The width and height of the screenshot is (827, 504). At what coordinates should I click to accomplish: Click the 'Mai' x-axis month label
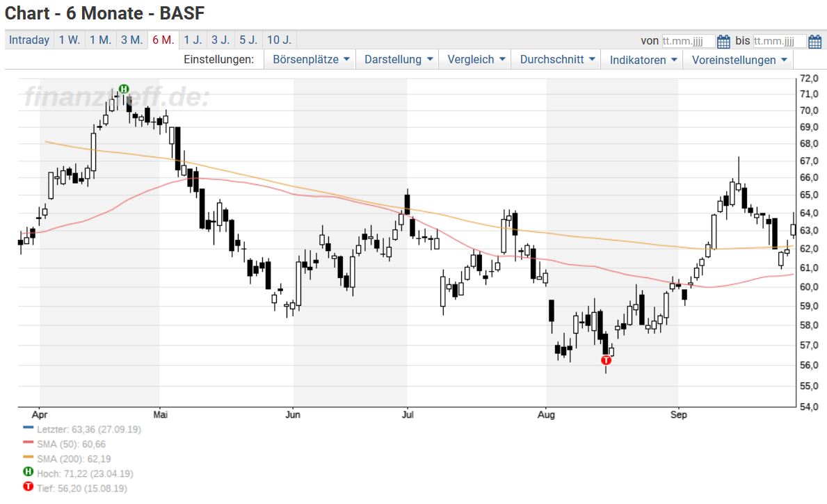click(161, 415)
